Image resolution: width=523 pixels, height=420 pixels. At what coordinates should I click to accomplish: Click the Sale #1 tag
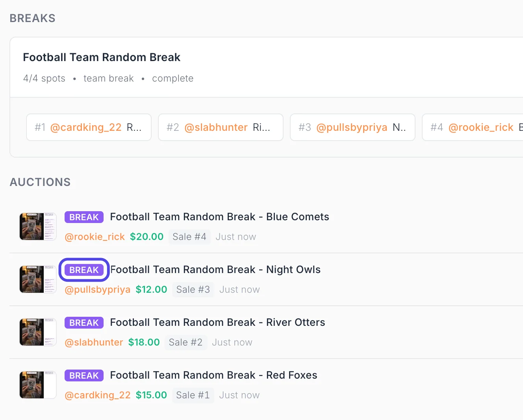pos(193,395)
